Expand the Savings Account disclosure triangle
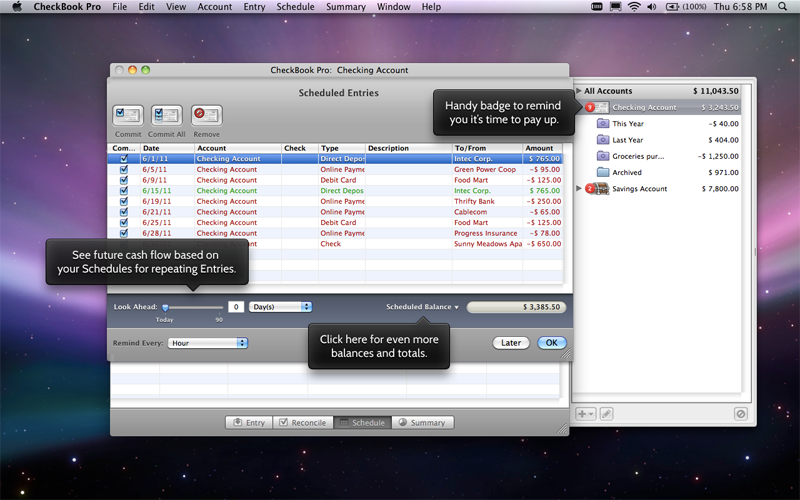This screenshot has height=500, width=800. click(579, 188)
